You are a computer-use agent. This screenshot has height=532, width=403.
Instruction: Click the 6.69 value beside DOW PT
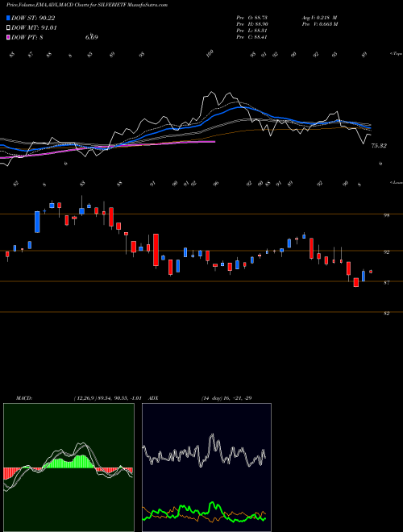pos(92,37)
